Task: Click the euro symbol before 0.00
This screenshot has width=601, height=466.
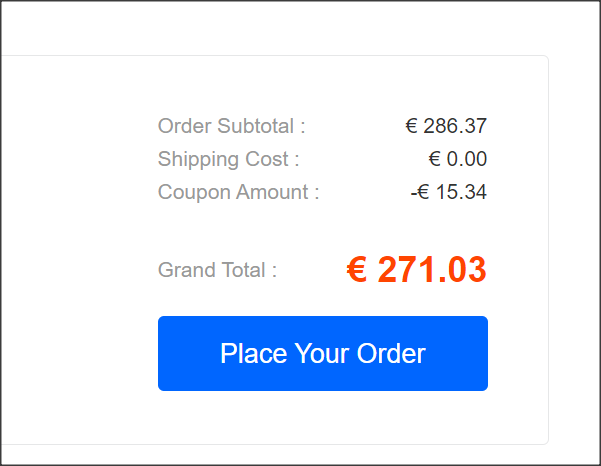Action: coord(434,159)
